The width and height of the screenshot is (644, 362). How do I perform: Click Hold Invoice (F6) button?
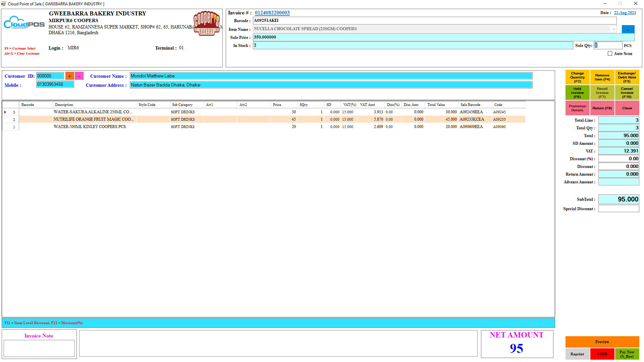(x=577, y=93)
